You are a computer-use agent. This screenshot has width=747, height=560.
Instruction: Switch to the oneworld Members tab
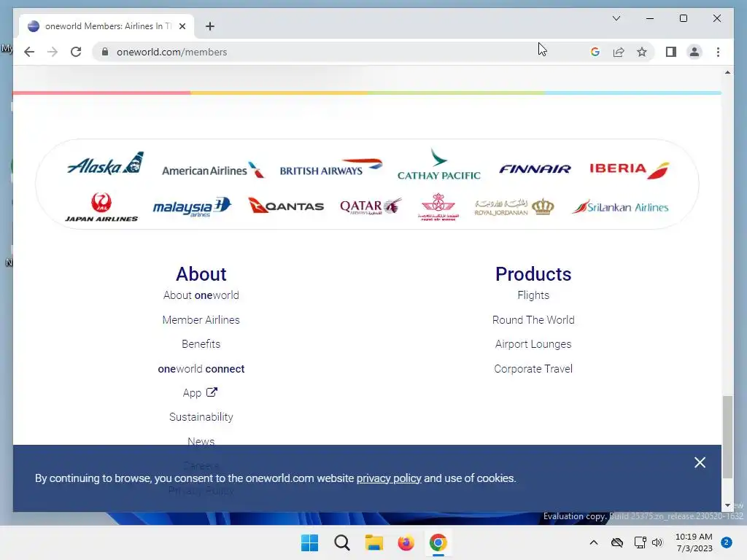107,26
